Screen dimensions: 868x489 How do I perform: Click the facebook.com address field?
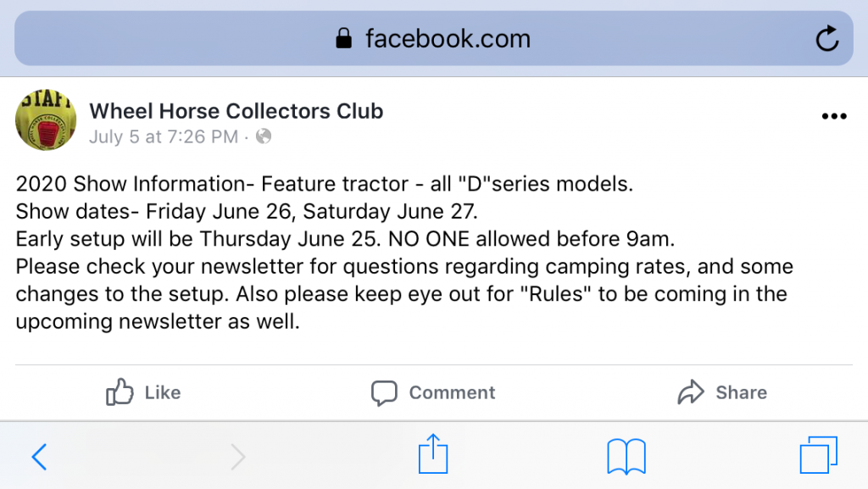tap(448, 39)
